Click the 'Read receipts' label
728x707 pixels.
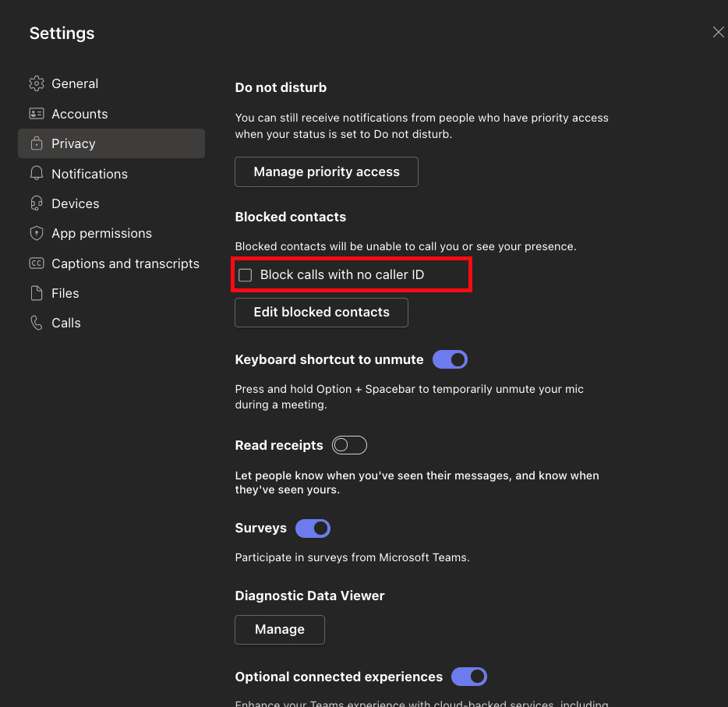(279, 445)
